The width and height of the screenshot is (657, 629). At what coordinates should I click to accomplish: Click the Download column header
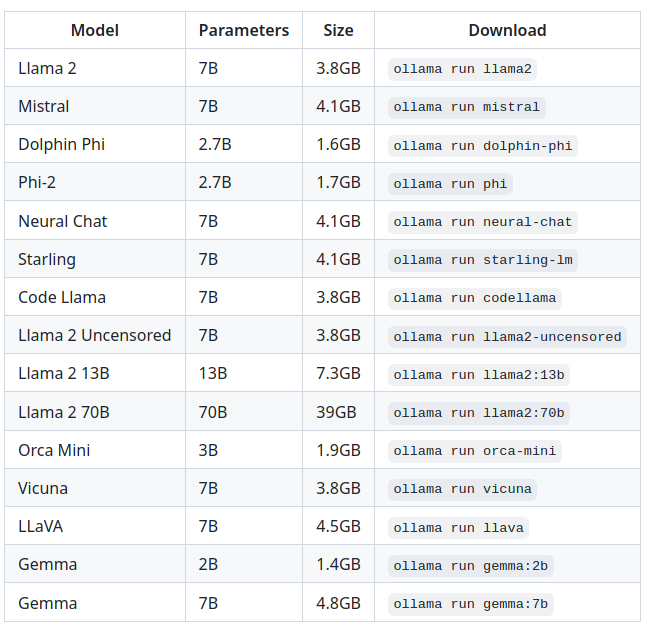point(507,30)
